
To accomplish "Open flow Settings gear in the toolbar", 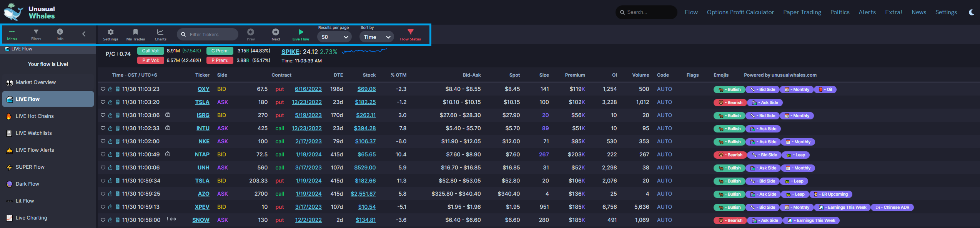I will [x=111, y=35].
